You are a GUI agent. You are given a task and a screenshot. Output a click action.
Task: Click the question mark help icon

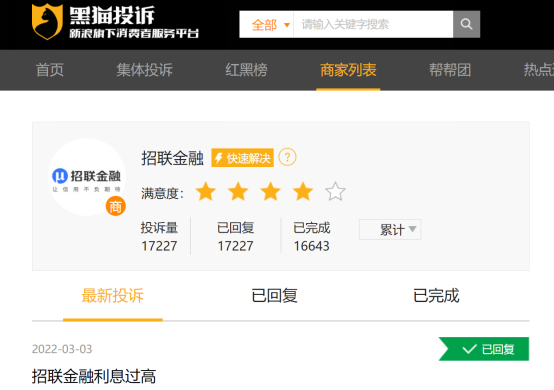(x=287, y=157)
